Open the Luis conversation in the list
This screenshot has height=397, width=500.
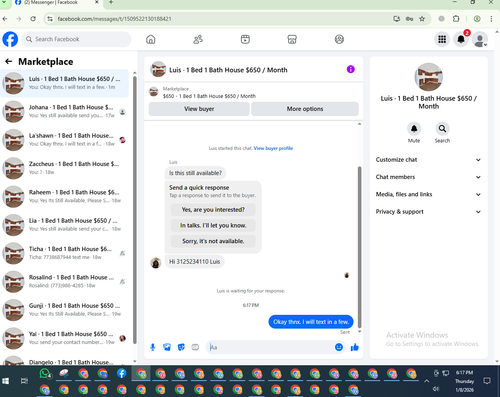click(x=64, y=83)
